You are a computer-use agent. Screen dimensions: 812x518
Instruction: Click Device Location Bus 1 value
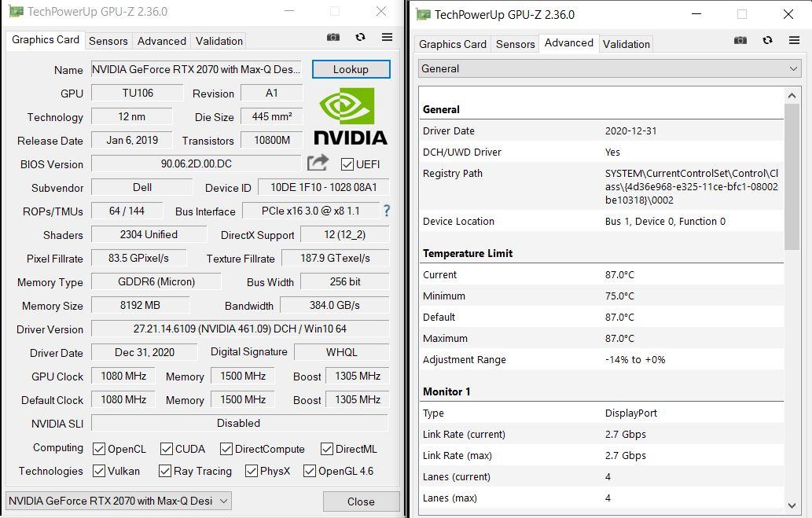(665, 222)
